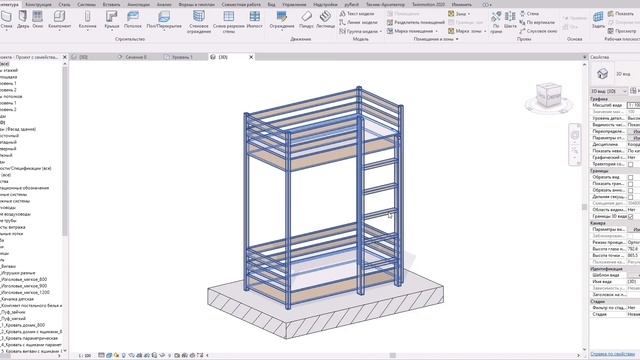Click the Shaft (Шахта) opening tool
640x360 pixels.
click(510, 20)
